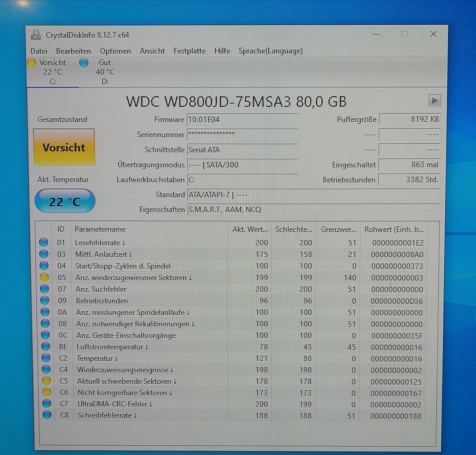The width and height of the screenshot is (476, 455).
Task: Click the blue status dot for Lesefehlerrate
Action: click(x=44, y=242)
